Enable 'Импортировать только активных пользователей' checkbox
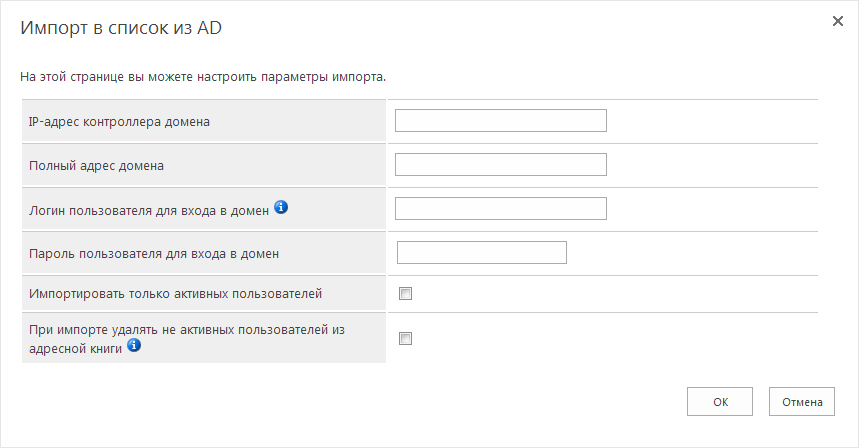Image resolution: width=859 pixels, height=448 pixels. click(x=405, y=294)
